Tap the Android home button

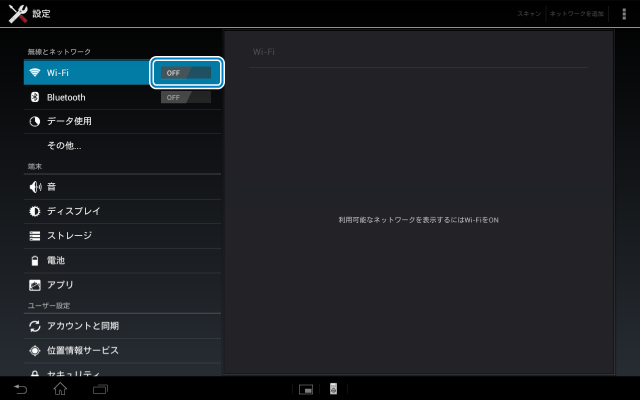pos(60,388)
